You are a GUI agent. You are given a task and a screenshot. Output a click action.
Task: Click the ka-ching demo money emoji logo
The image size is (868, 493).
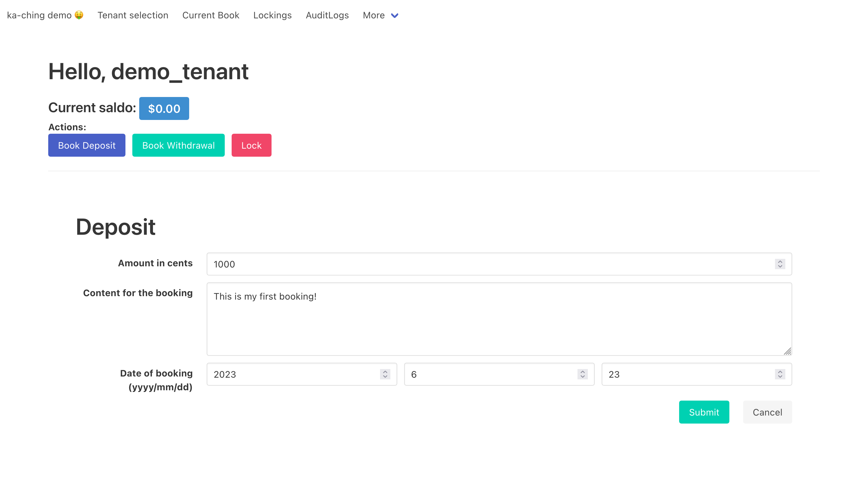pos(79,15)
